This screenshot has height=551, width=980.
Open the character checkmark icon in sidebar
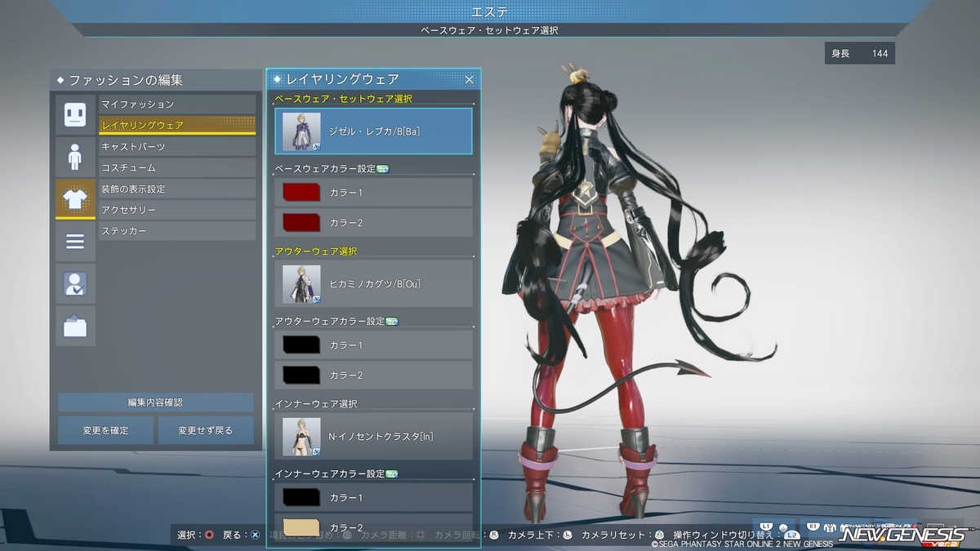pyautogui.click(x=75, y=284)
